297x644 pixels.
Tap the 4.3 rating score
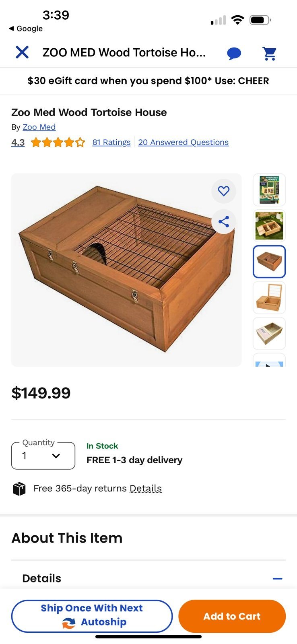click(x=18, y=142)
